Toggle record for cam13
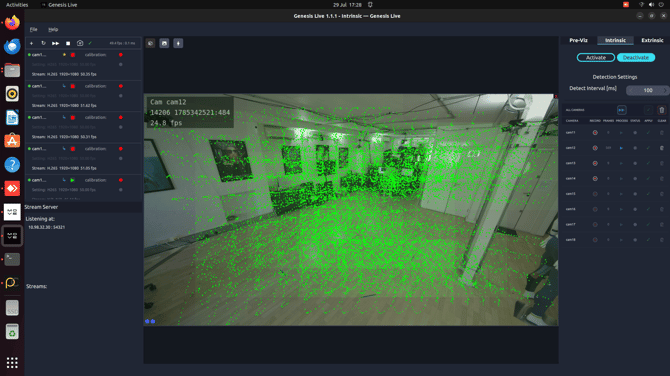670x376 pixels. (x=595, y=163)
